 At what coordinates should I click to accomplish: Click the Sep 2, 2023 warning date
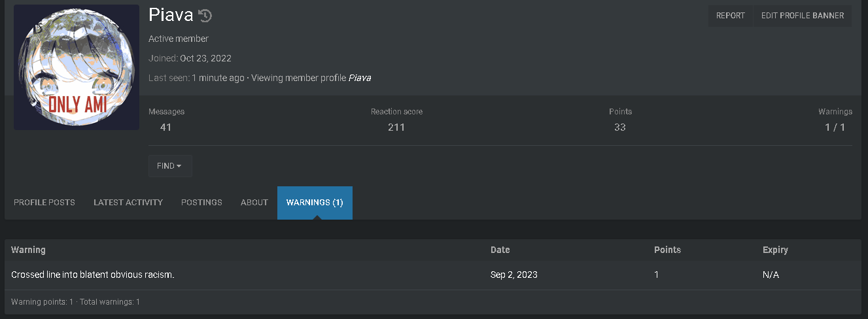pos(514,275)
